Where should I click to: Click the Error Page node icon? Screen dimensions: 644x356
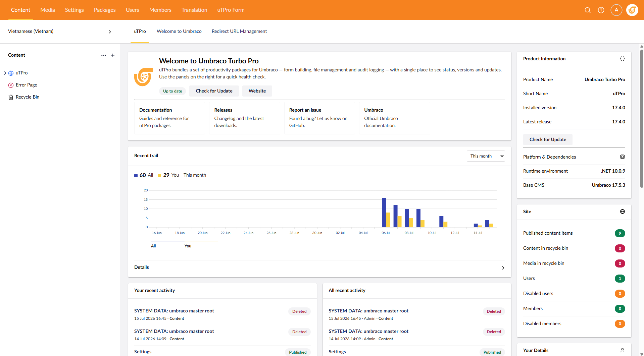click(x=11, y=85)
